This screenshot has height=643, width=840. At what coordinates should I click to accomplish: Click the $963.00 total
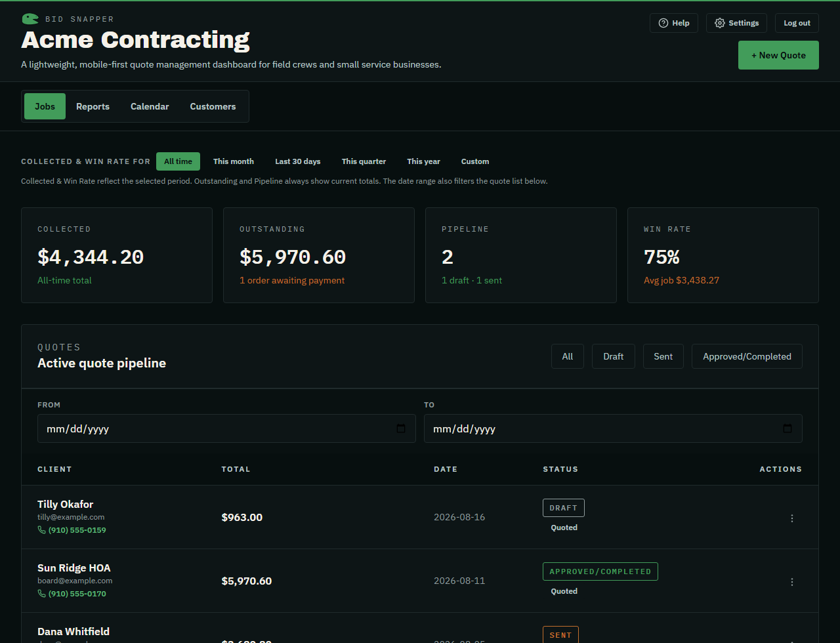242,517
